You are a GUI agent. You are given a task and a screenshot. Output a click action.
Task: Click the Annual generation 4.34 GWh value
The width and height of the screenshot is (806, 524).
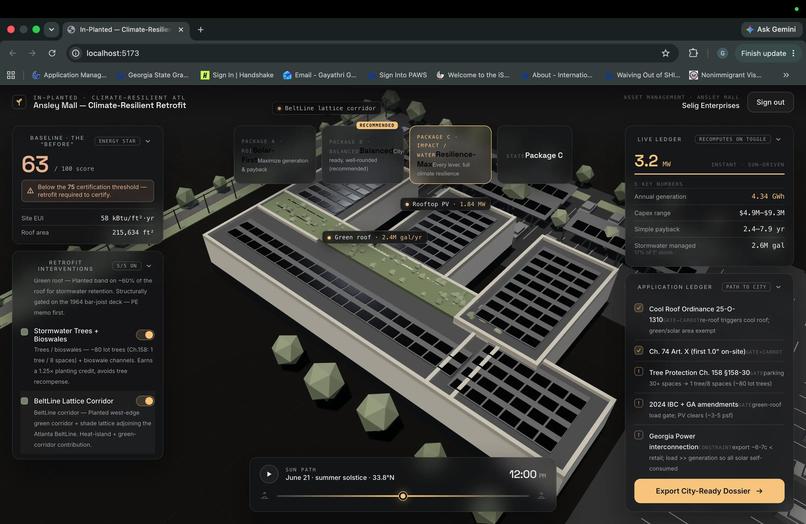pos(767,196)
